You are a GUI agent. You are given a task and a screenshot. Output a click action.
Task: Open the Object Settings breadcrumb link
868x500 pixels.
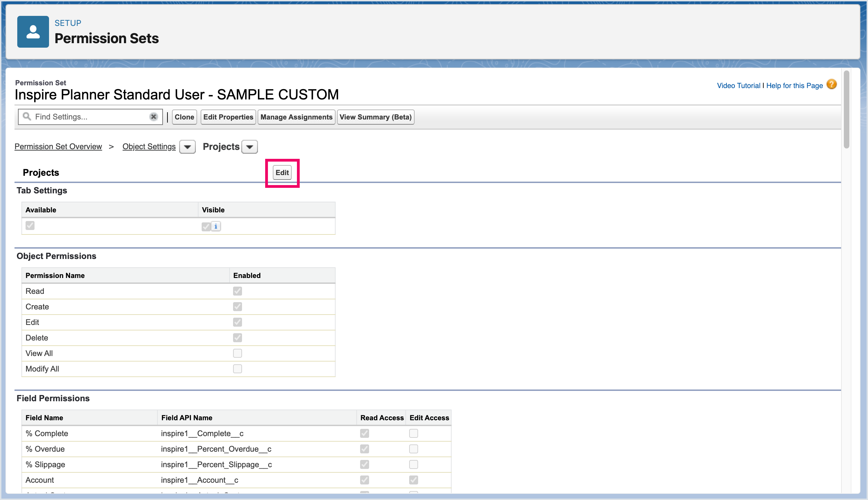click(x=149, y=146)
